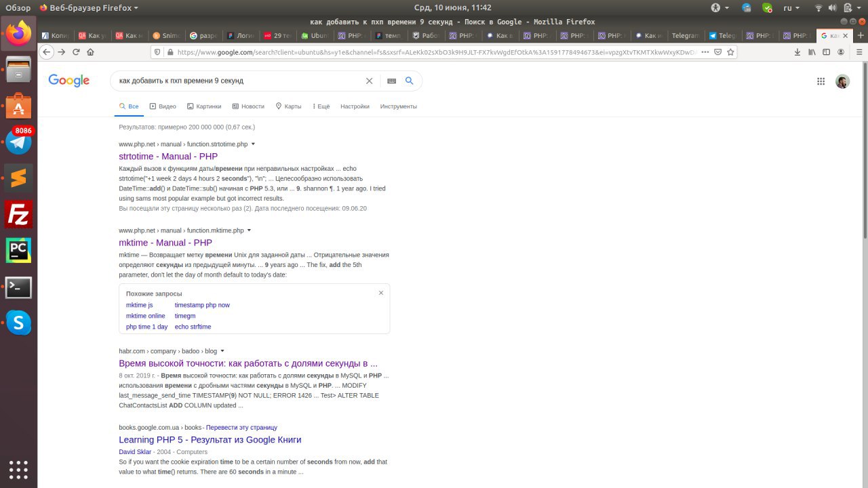Open 'Learning PHP 5' Google Books result
Viewport: 868px width, 488px height.
pos(210,440)
